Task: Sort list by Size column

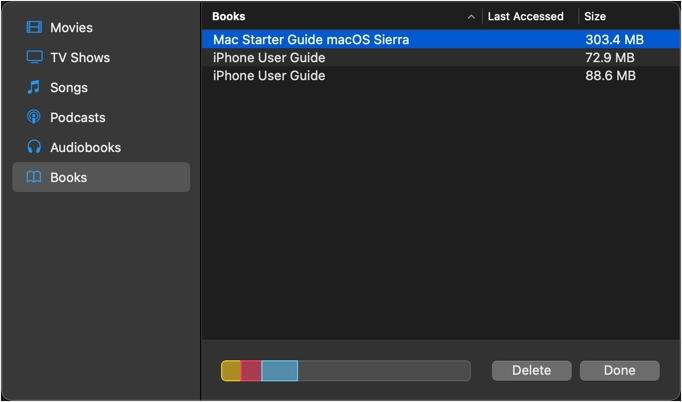Action: pos(595,17)
